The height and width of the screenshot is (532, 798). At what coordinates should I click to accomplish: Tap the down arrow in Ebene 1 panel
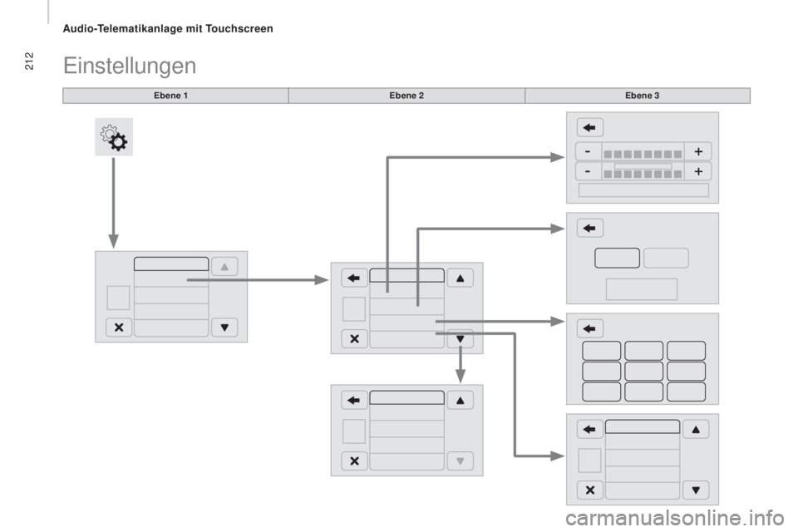coord(224,328)
